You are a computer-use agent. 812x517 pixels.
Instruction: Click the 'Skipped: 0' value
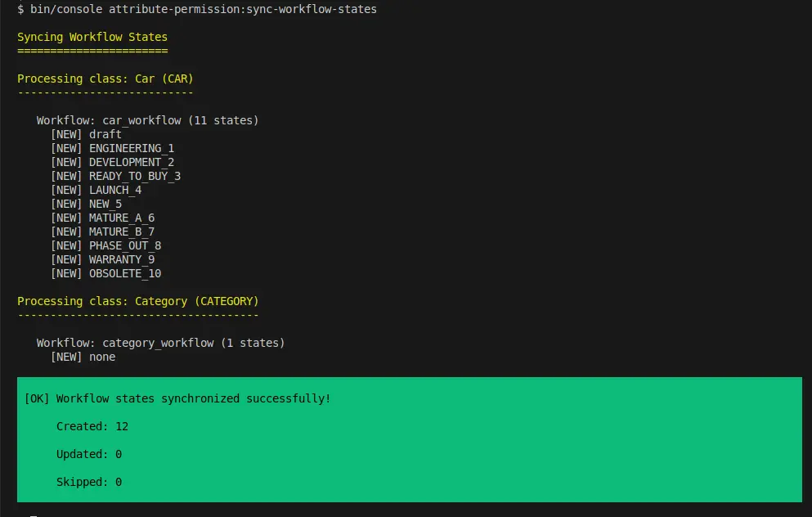tap(89, 483)
